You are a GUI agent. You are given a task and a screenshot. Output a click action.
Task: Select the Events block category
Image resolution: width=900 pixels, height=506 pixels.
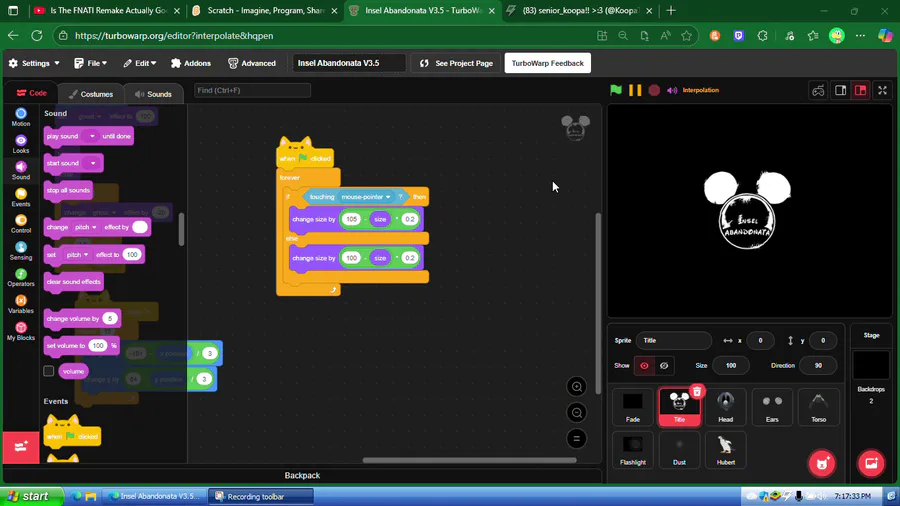point(21,197)
